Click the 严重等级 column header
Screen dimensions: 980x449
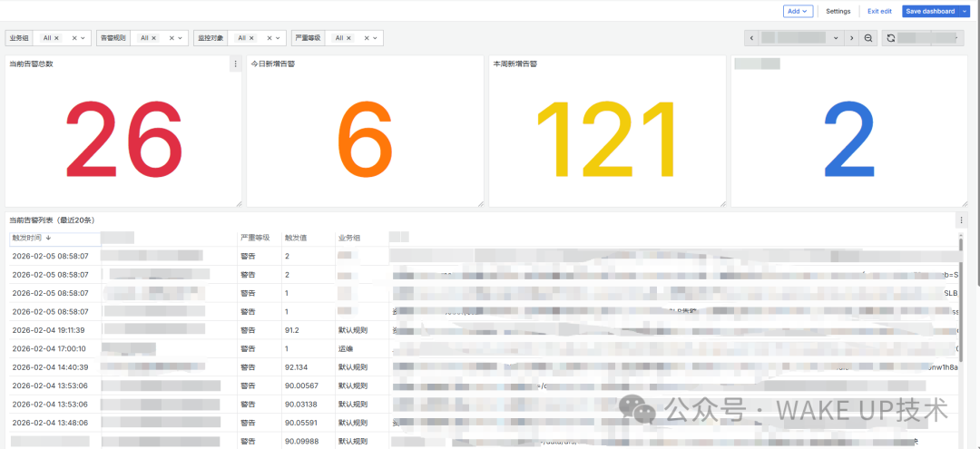pyautogui.click(x=255, y=238)
